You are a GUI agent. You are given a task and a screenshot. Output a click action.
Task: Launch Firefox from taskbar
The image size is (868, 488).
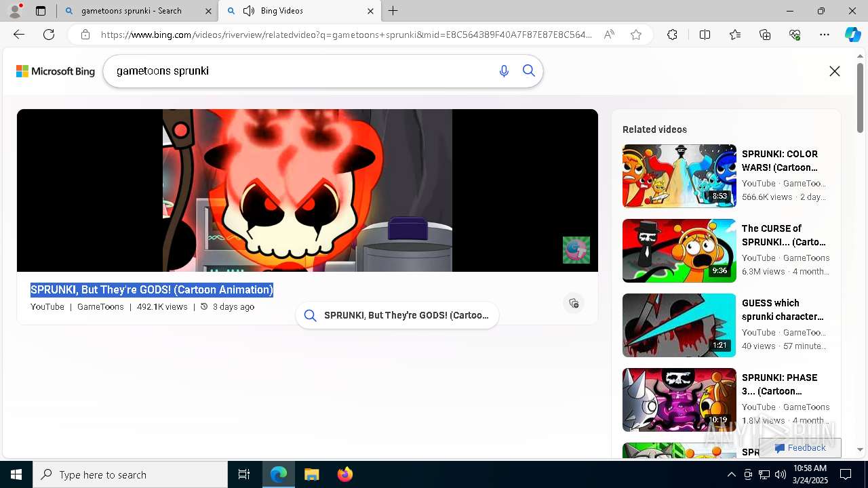click(x=345, y=474)
